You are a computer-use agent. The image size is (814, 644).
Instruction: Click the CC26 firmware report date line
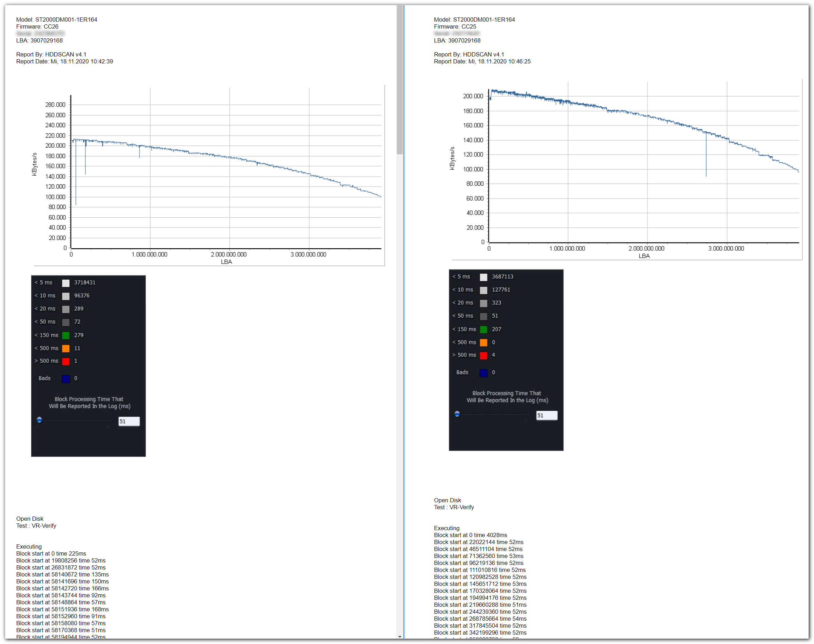coord(64,61)
